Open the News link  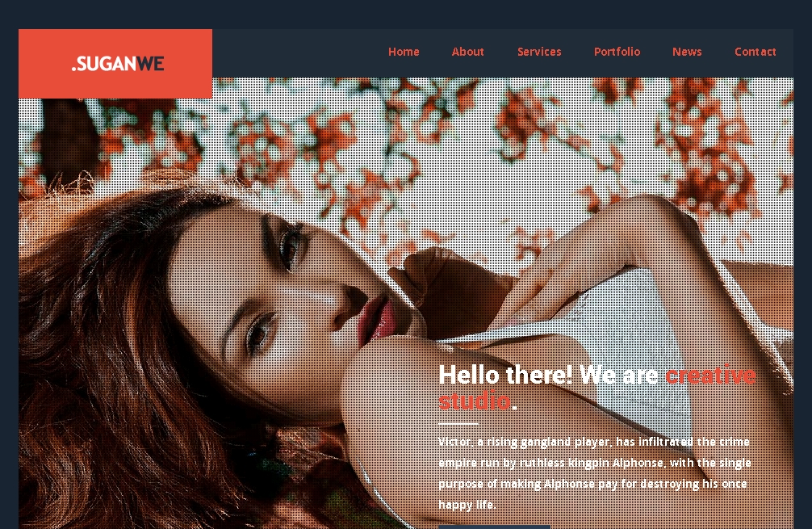tap(687, 52)
